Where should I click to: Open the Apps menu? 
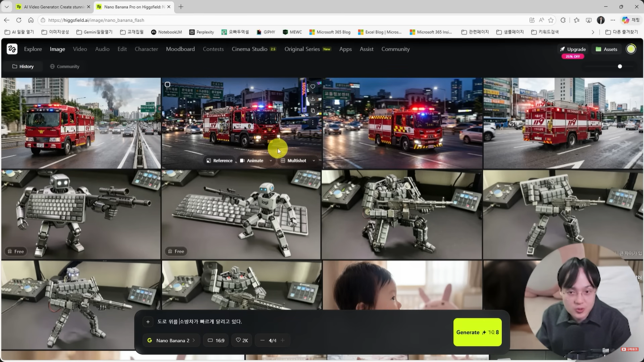click(345, 49)
